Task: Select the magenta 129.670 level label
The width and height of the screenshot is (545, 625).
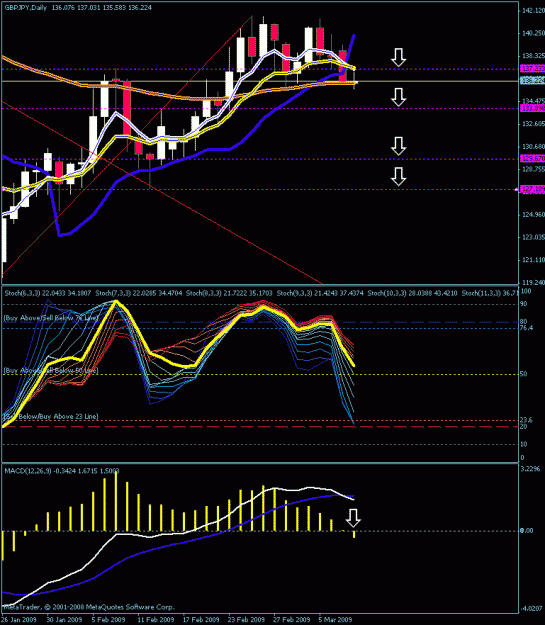Action: [x=533, y=159]
